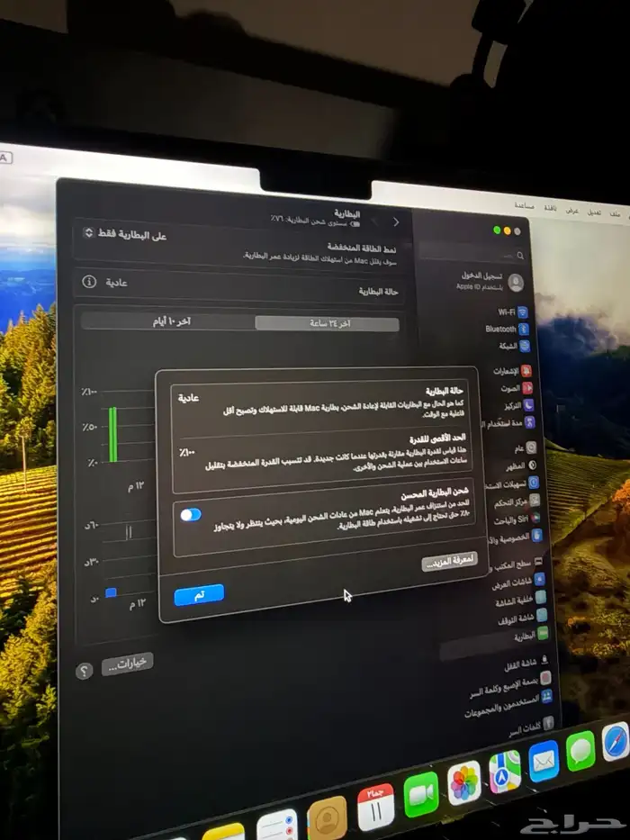Open Siri and Spotlight (Siri والباحث) settings
This screenshot has width=630, height=840.
[x=517, y=519]
